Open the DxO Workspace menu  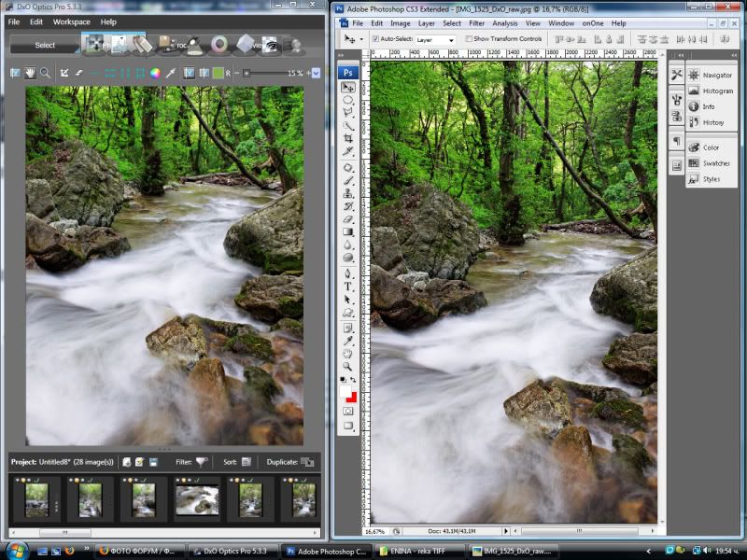71,21
